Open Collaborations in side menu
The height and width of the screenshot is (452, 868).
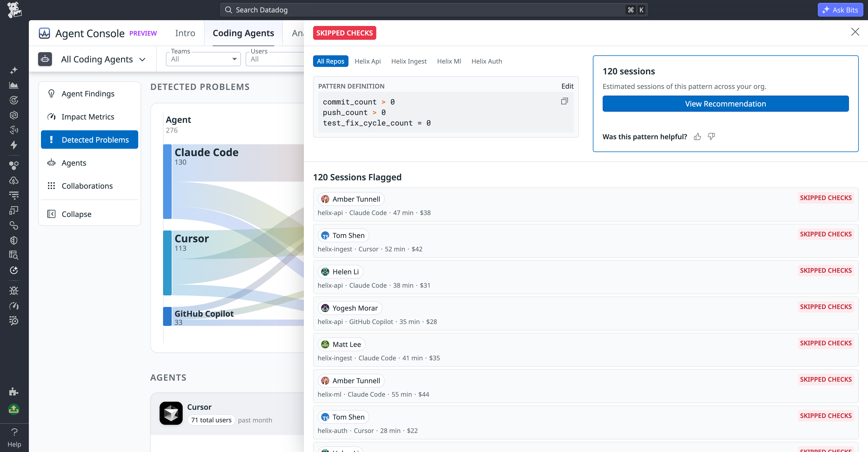pos(90,186)
